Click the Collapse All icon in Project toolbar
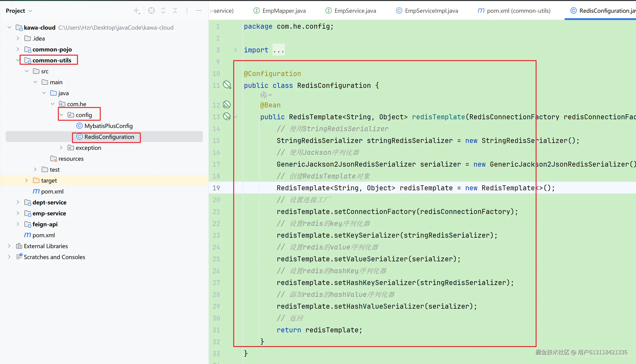The width and height of the screenshot is (636, 364). [175, 10]
